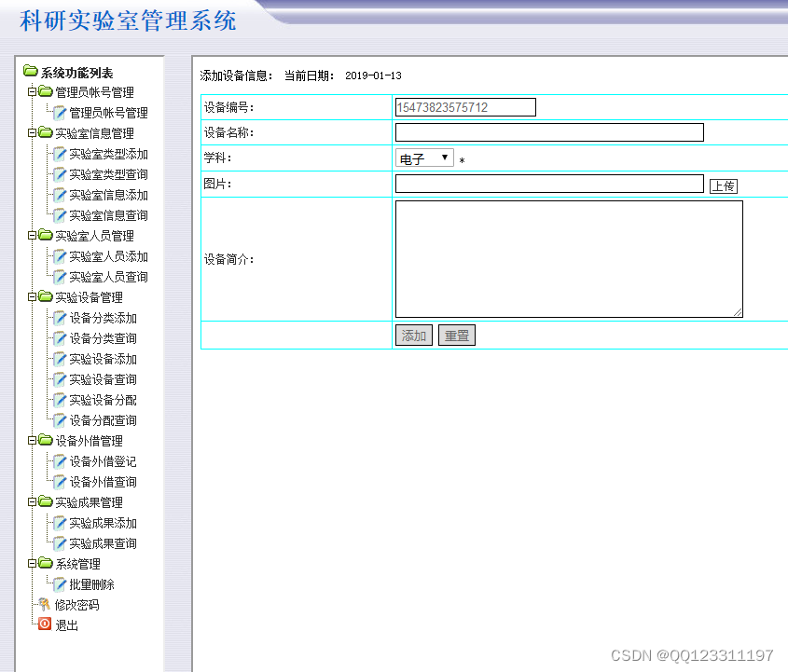Focus the 设备编号 input field

coord(466,107)
